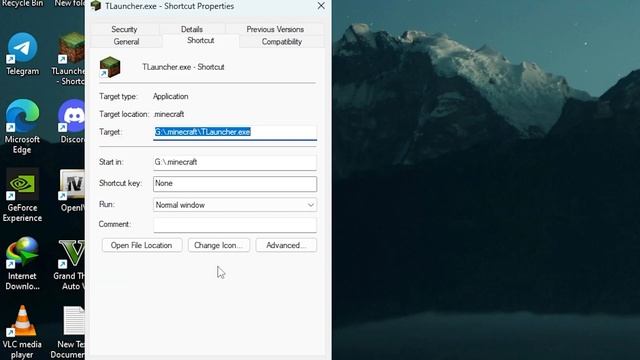Close the Shortcut Properties dialog
Screen dimensions: 640x360
coord(321,6)
